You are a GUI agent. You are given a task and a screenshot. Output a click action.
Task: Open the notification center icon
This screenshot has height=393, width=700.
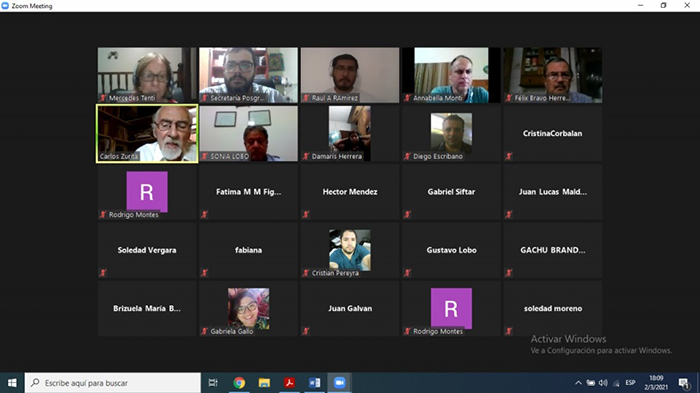683,383
